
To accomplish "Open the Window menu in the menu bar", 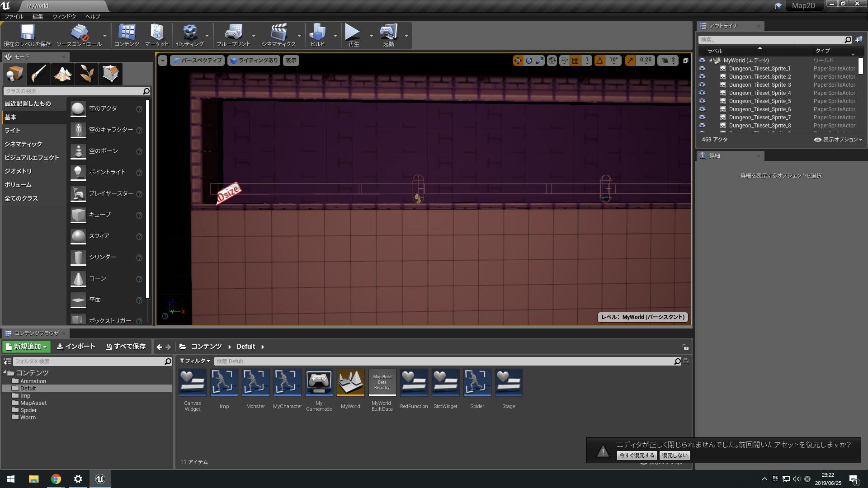I will (64, 16).
